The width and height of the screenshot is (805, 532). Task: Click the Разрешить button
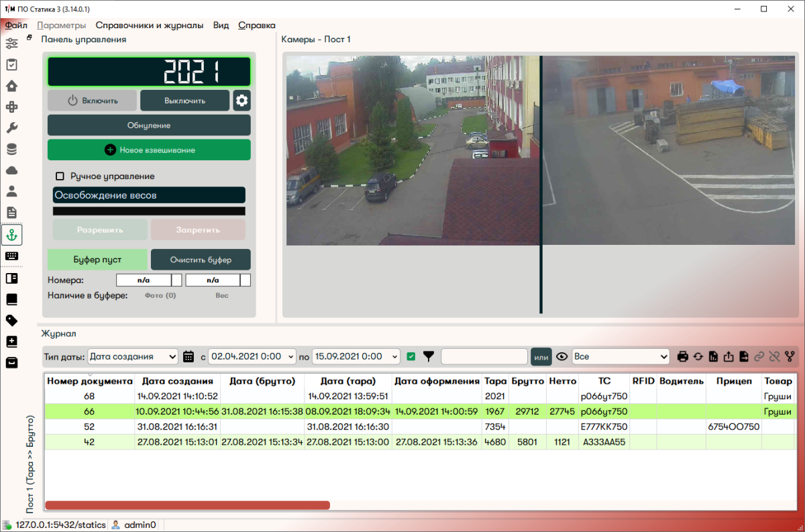pyautogui.click(x=100, y=229)
